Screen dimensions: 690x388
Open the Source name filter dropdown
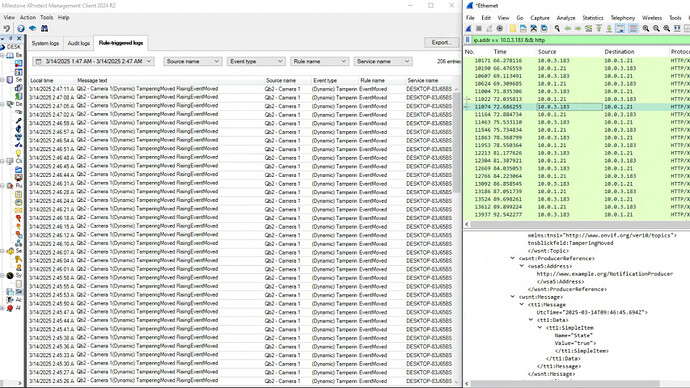pos(192,61)
